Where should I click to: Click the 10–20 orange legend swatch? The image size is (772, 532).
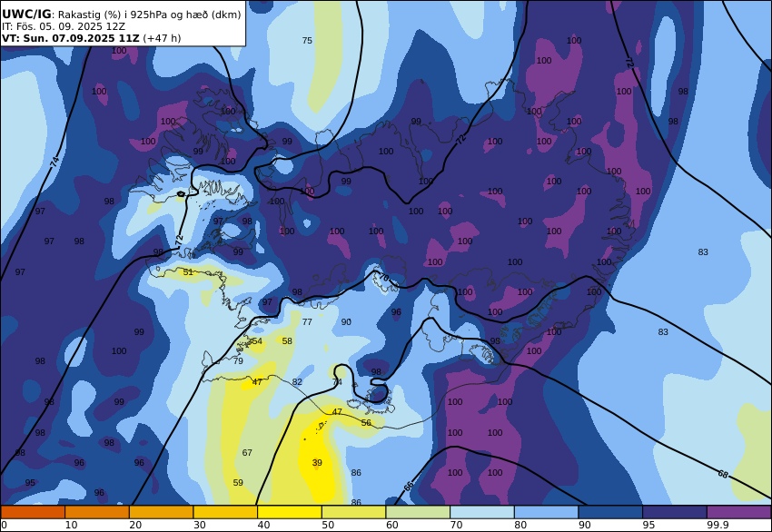tap(97, 512)
